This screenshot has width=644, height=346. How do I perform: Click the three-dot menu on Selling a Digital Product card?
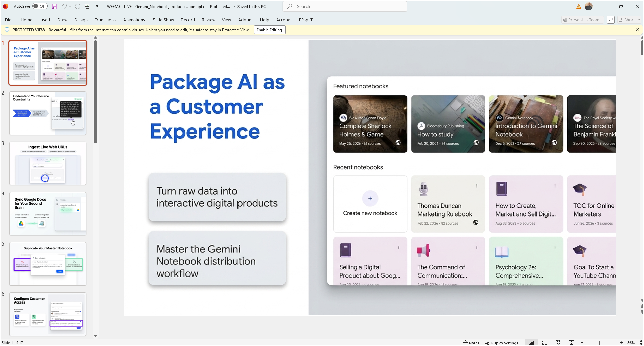399,248
